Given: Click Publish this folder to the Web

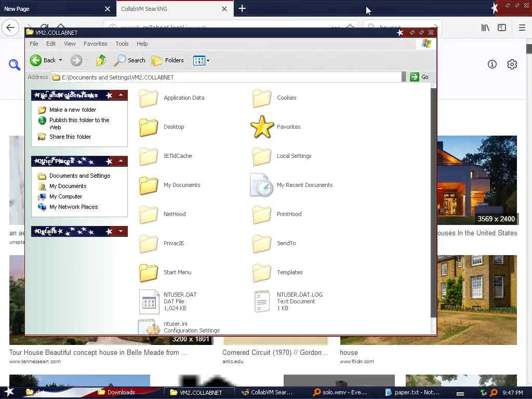Looking at the screenshot, I should click(79, 124).
